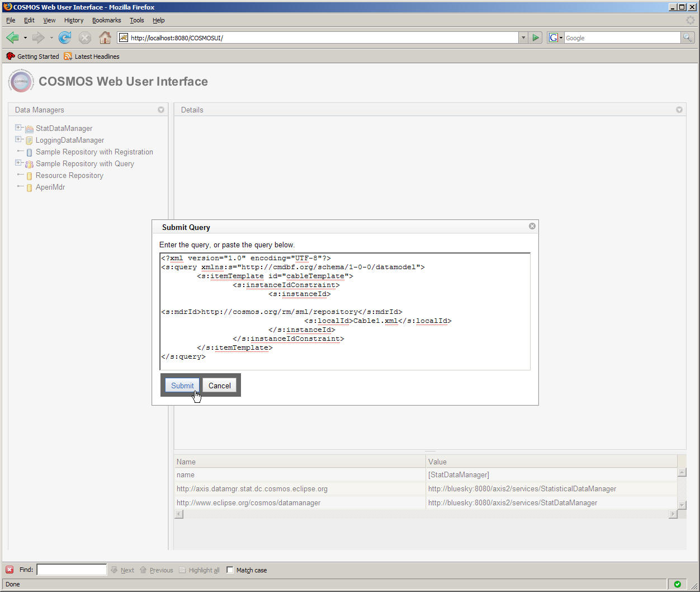This screenshot has width=700, height=592.
Task: Expand the LoggingDataManager tree node
Action: [18, 139]
